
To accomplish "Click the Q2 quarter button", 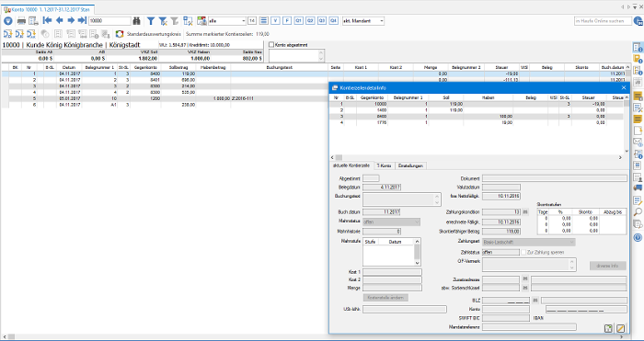I will pos(310,20).
